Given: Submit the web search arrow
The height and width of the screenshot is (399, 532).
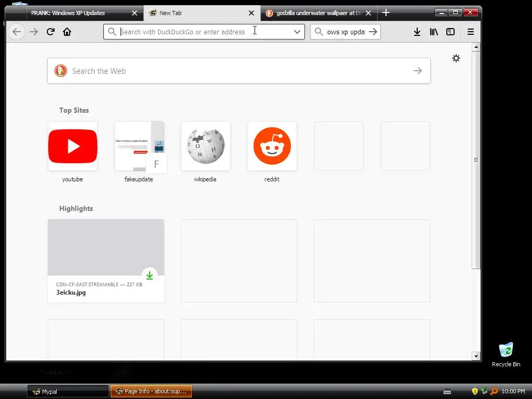Looking at the screenshot, I should 418,71.
